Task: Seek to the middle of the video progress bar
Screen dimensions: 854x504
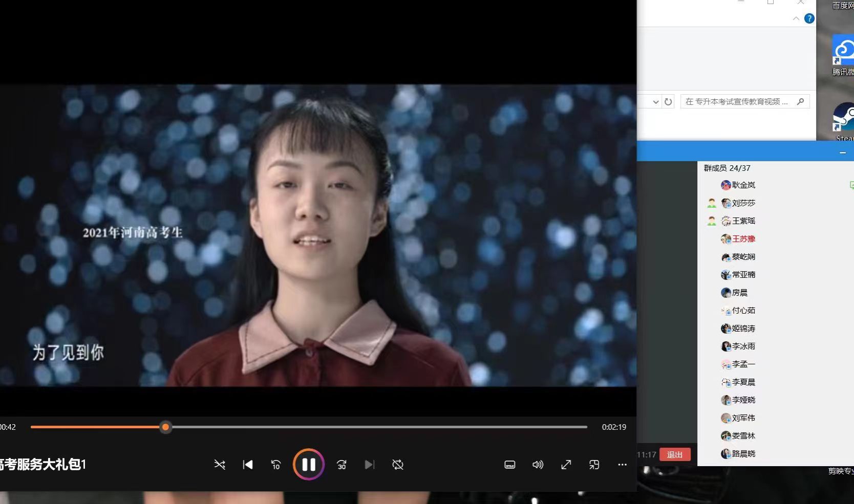Action: pyautogui.click(x=309, y=427)
